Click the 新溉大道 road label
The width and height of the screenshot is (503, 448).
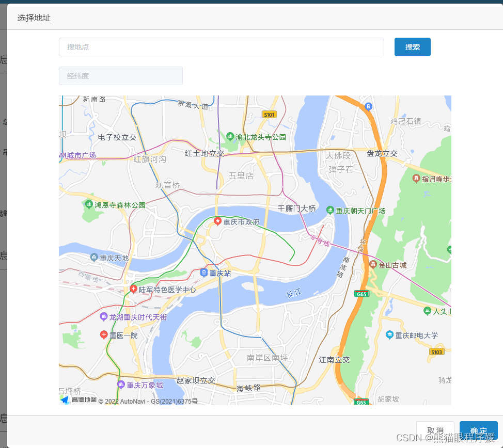193,105
